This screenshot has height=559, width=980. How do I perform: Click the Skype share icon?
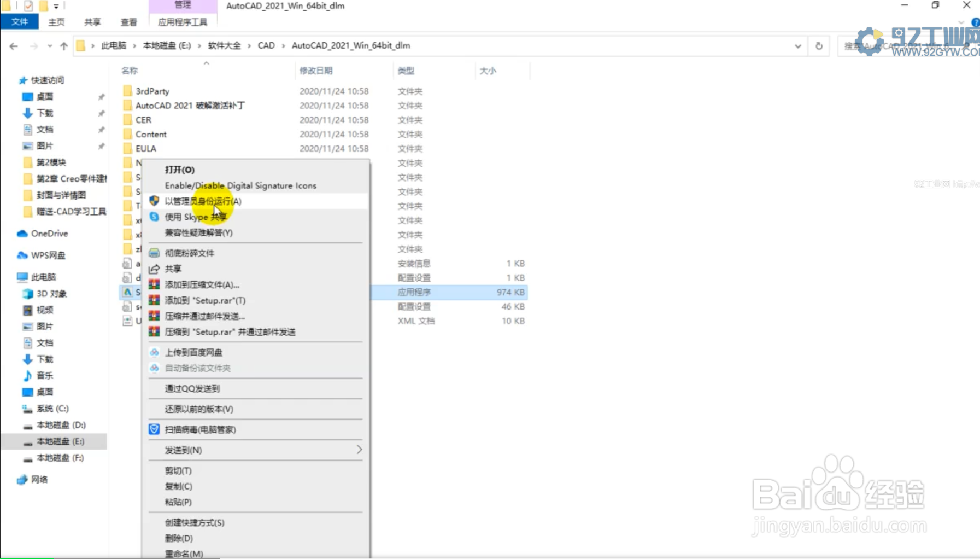click(x=154, y=217)
